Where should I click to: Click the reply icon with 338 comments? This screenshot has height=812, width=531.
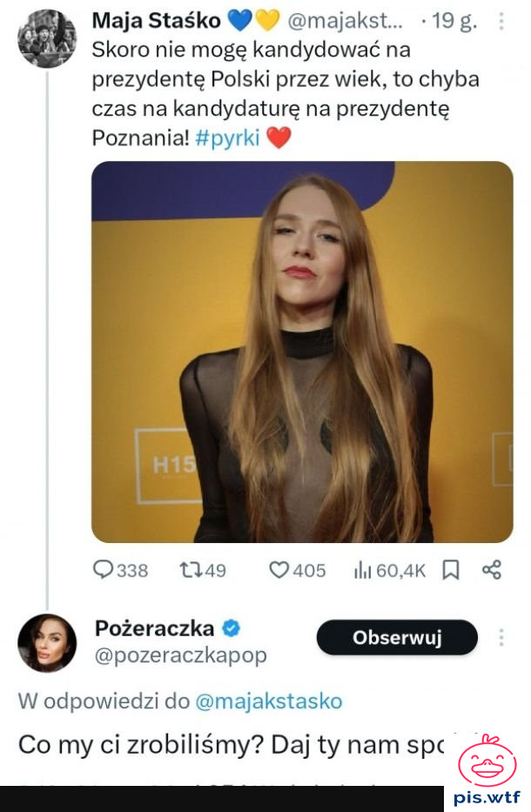click(104, 570)
